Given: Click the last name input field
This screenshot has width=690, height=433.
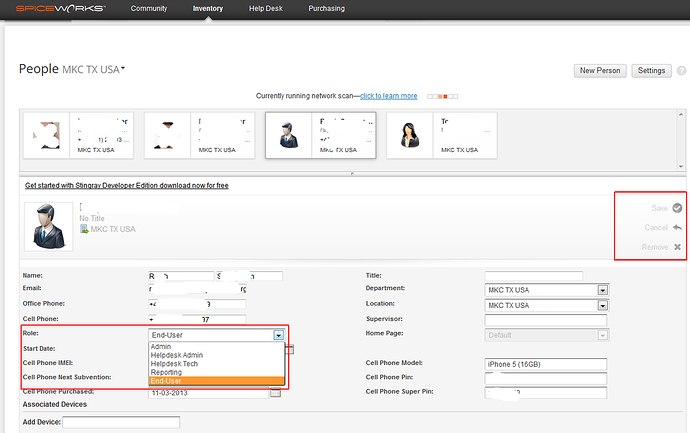Looking at the screenshot, I should pyautogui.click(x=249, y=276).
